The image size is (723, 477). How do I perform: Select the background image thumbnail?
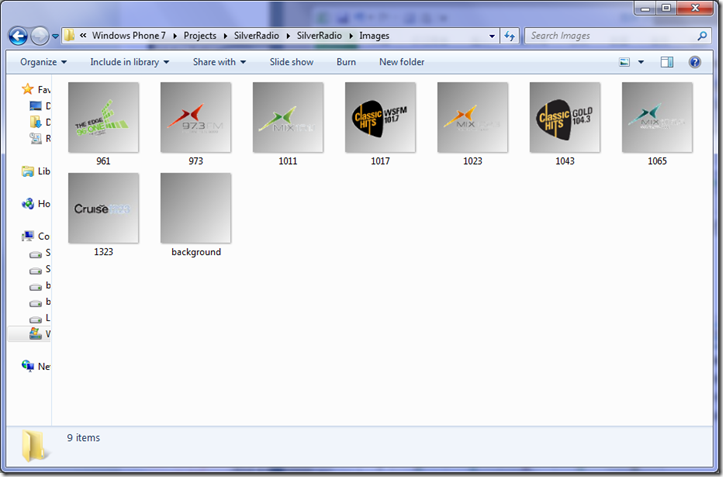tap(196, 209)
